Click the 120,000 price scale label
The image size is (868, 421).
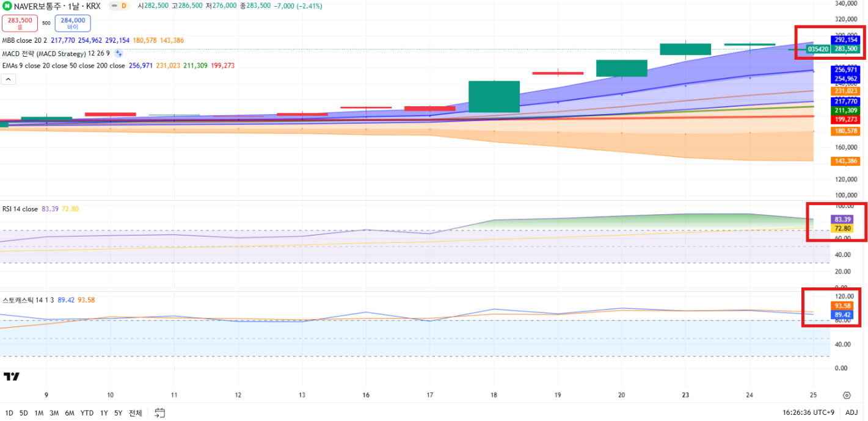coord(846,179)
